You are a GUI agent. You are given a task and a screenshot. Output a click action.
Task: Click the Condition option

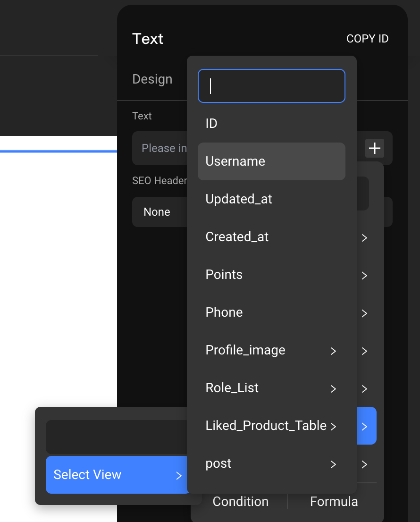[x=240, y=501]
